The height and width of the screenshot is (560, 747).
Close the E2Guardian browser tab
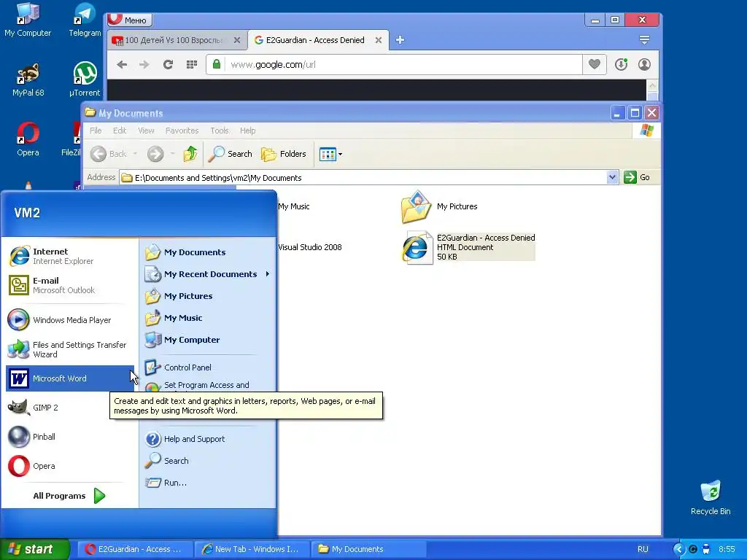click(x=379, y=41)
